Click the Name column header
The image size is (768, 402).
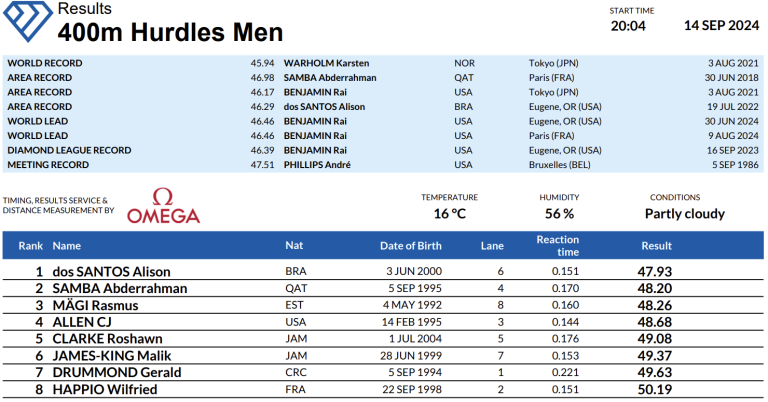[67, 245]
